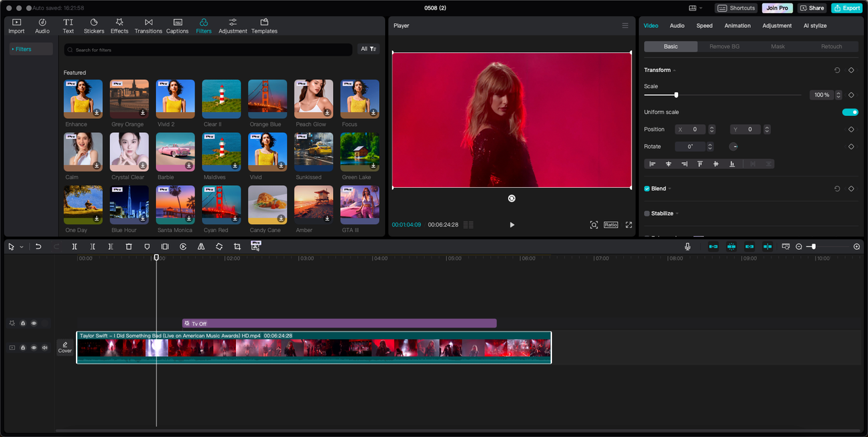Align clip to top edge in Transform

[700, 164]
